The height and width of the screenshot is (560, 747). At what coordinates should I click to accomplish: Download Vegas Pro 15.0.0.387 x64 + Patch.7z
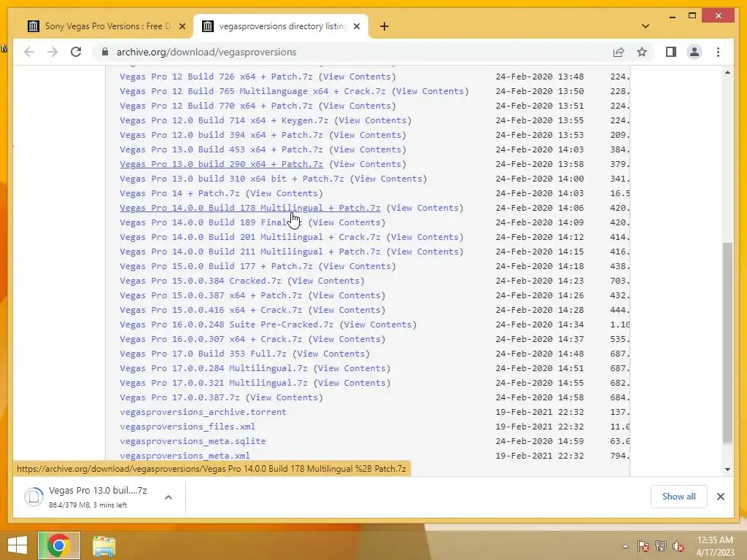point(211,296)
